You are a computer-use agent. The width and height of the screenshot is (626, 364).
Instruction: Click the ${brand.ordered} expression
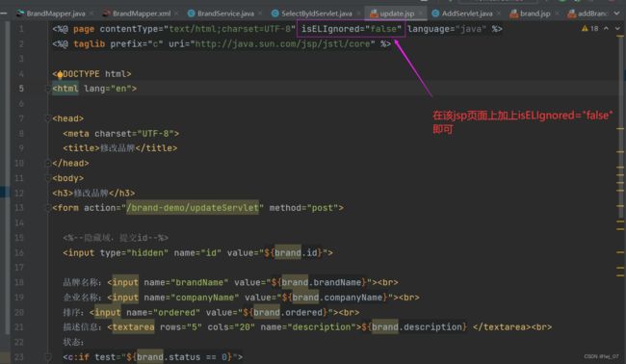285,312
